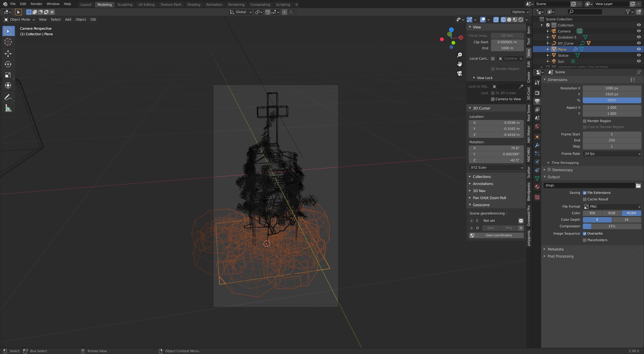644x354 pixels.
Task: Switch to wireframe viewport shading
Action: click(503, 20)
